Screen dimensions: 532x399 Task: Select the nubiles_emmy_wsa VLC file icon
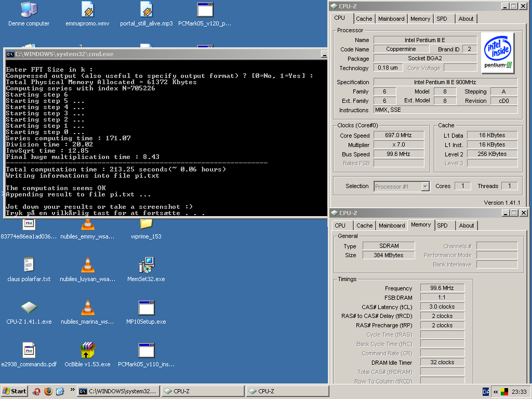(x=87, y=224)
